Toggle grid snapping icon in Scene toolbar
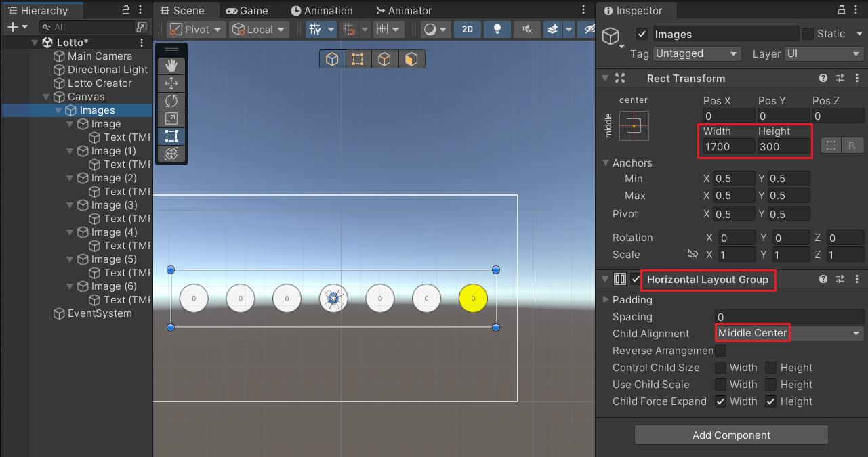This screenshot has width=868, height=457. click(x=350, y=30)
